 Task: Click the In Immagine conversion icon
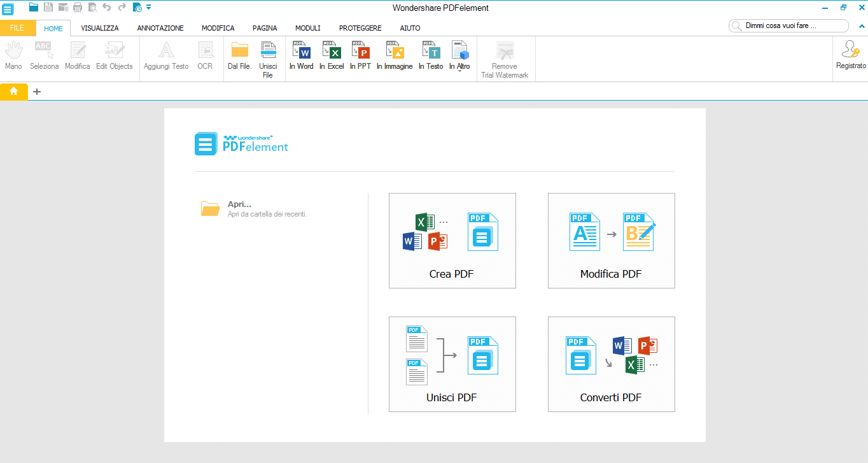(395, 55)
